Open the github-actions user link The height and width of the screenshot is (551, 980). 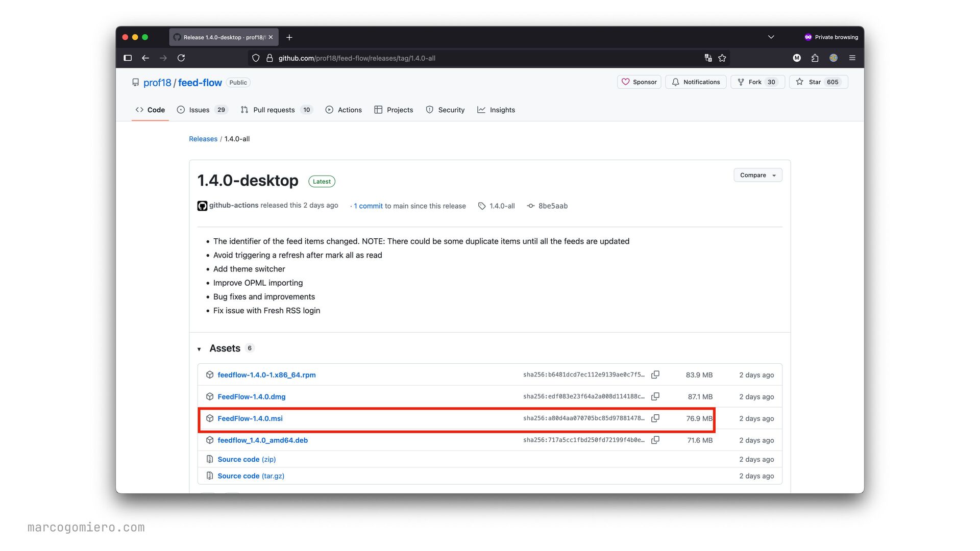click(x=234, y=205)
